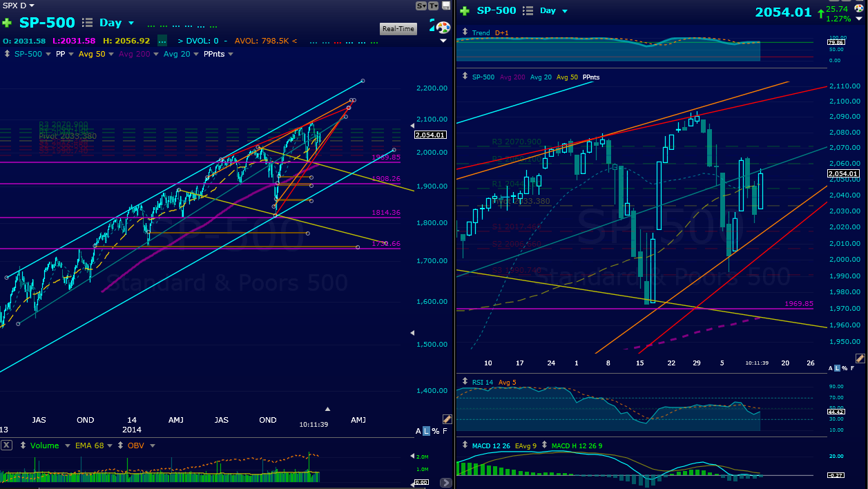Expand the Avg 20 indicator dropdown
868x489 pixels.
pyautogui.click(x=195, y=54)
